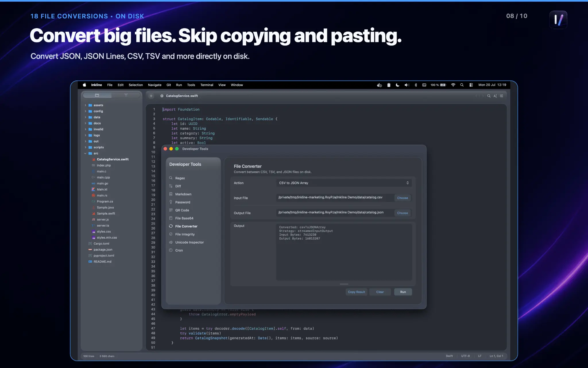Image resolution: width=588 pixels, height=368 pixels.
Task: Click the LF line ending status entry
Action: [x=480, y=356]
